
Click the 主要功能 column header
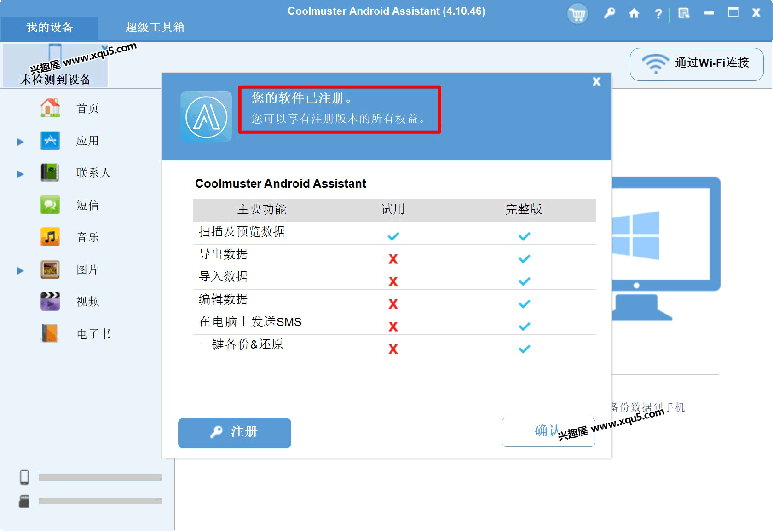(261, 210)
